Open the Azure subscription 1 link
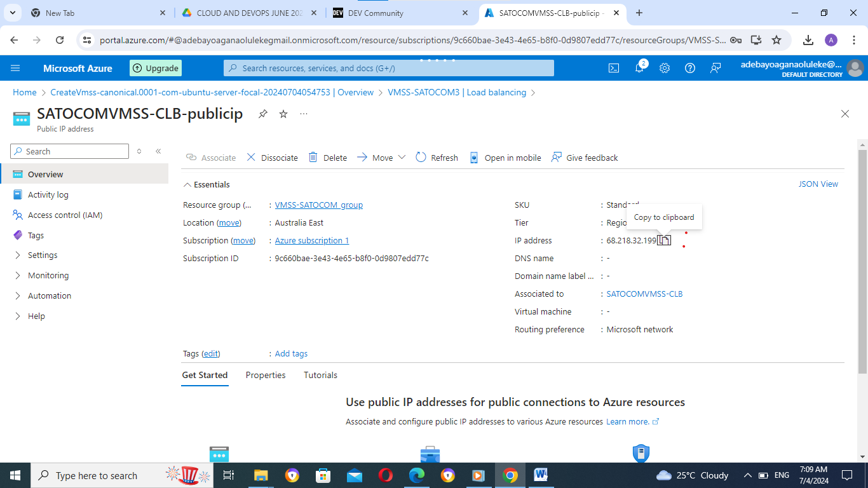Viewport: 868px width, 488px height. pyautogui.click(x=312, y=240)
